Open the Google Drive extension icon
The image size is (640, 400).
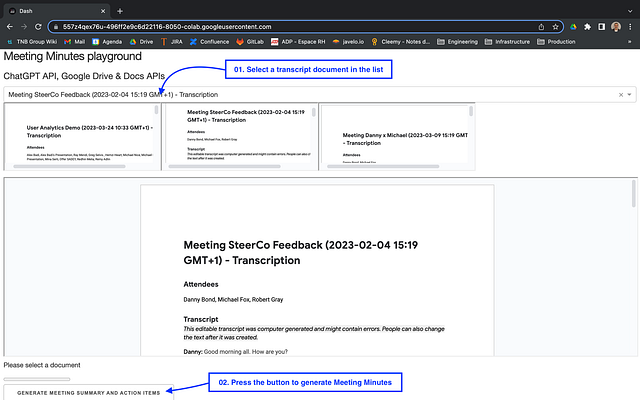tap(573, 27)
